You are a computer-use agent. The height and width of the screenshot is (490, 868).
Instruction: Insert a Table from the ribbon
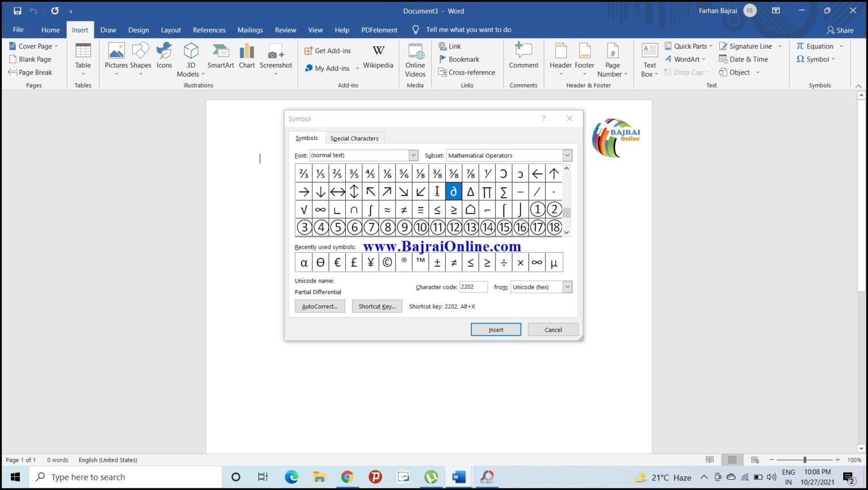pos(83,59)
